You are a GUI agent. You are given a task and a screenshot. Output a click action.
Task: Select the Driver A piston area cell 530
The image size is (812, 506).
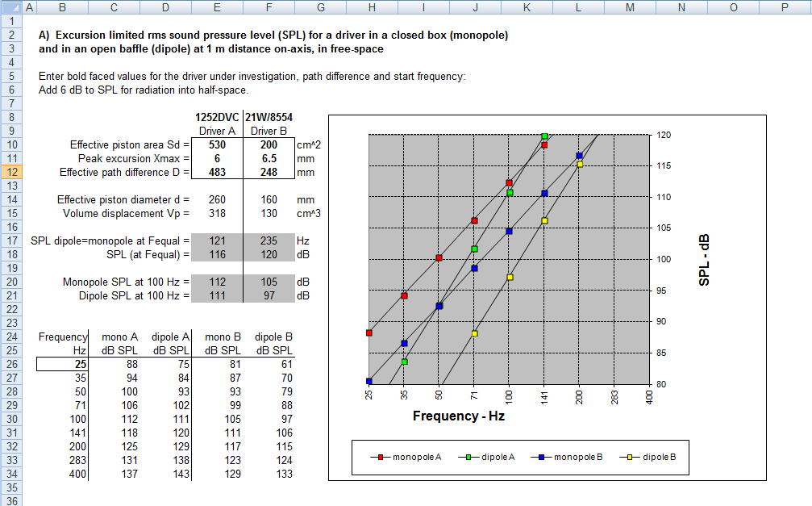[217, 144]
